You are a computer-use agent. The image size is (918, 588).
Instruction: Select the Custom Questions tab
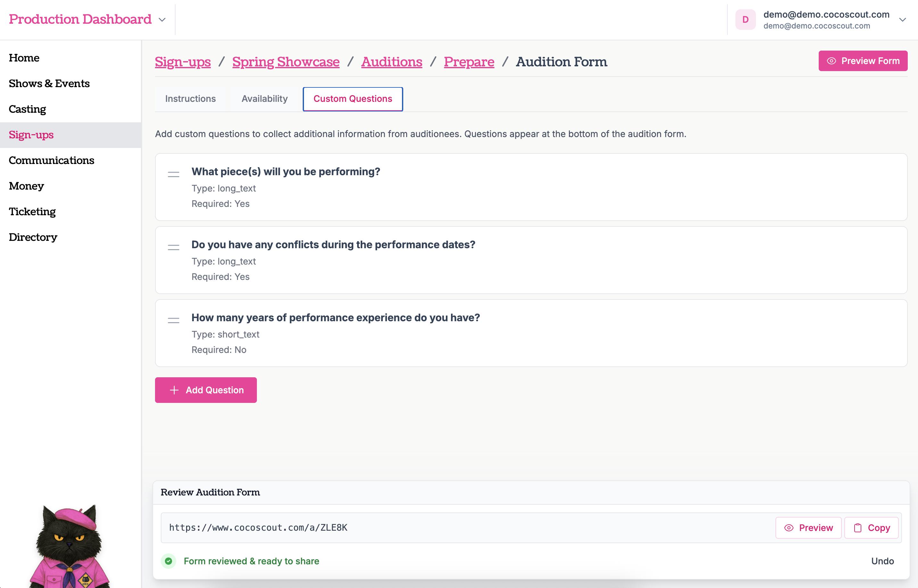pyautogui.click(x=352, y=99)
